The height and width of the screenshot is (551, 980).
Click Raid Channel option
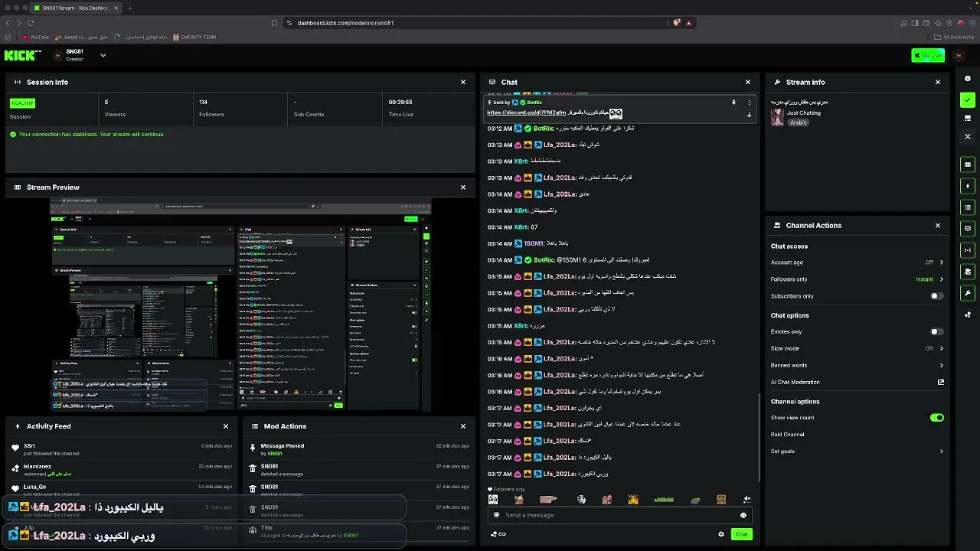[x=787, y=435]
